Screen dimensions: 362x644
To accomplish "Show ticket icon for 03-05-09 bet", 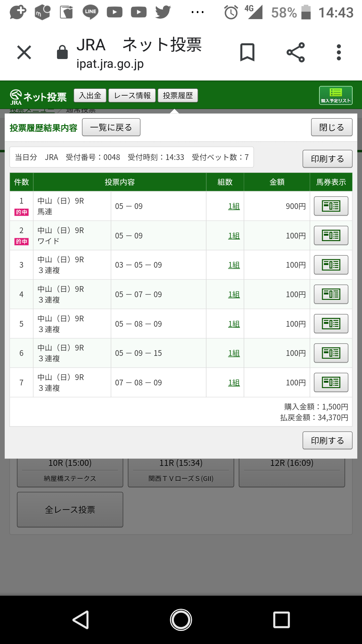I will click(x=331, y=265).
